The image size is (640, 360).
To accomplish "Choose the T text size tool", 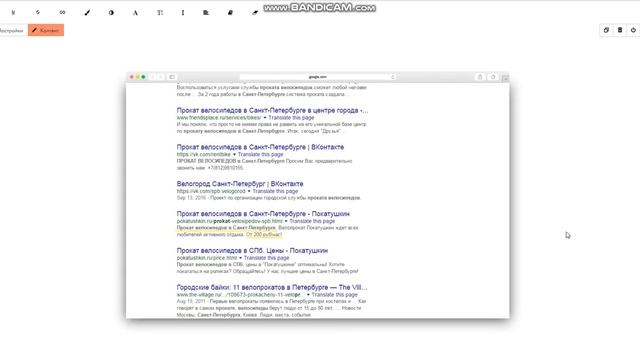I will point(160,13).
